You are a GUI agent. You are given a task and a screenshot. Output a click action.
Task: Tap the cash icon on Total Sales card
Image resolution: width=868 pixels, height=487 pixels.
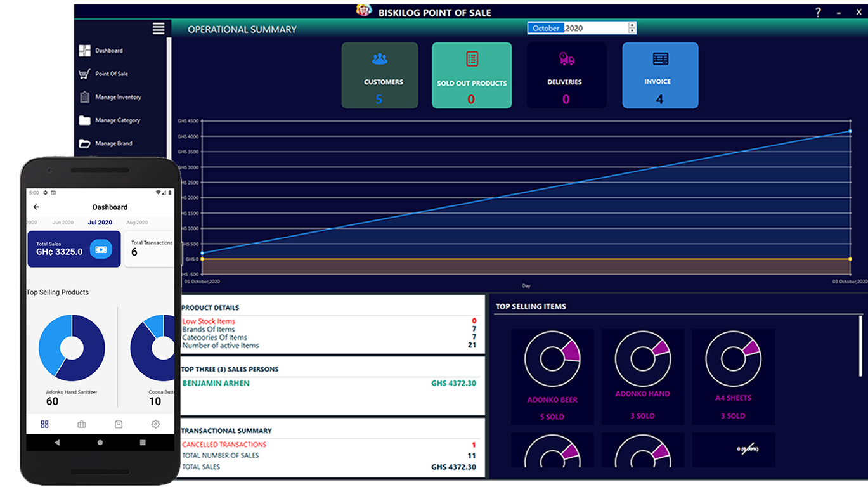101,249
